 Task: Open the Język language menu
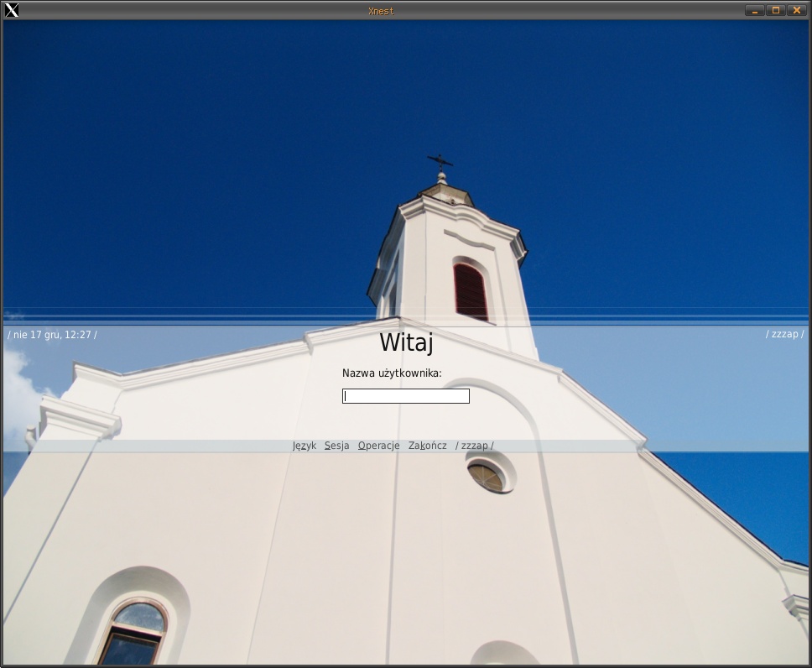point(304,446)
